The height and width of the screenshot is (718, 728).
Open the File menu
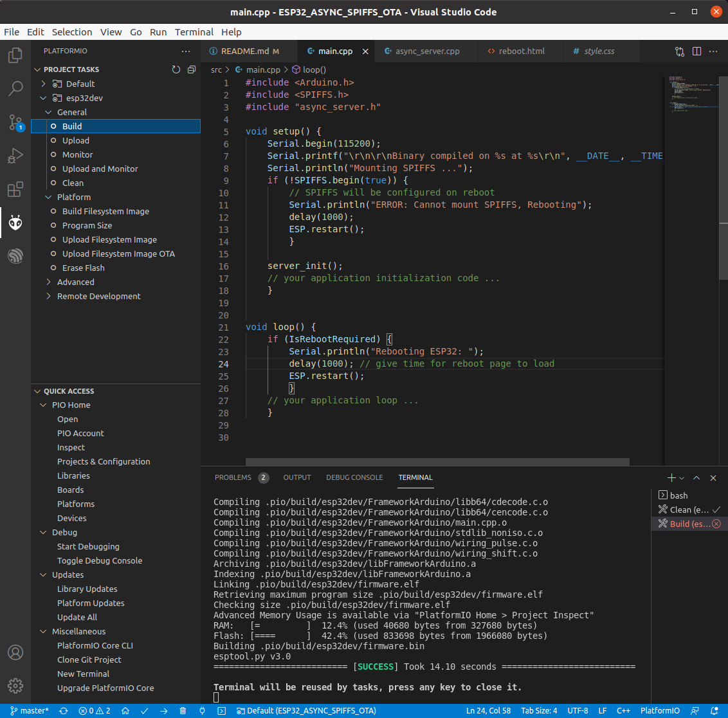(x=12, y=32)
